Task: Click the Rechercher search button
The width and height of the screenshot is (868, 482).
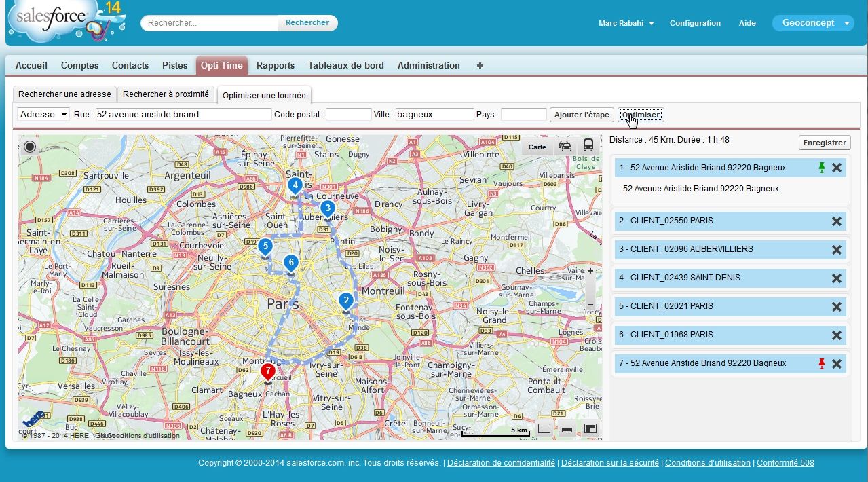Action: (x=307, y=23)
